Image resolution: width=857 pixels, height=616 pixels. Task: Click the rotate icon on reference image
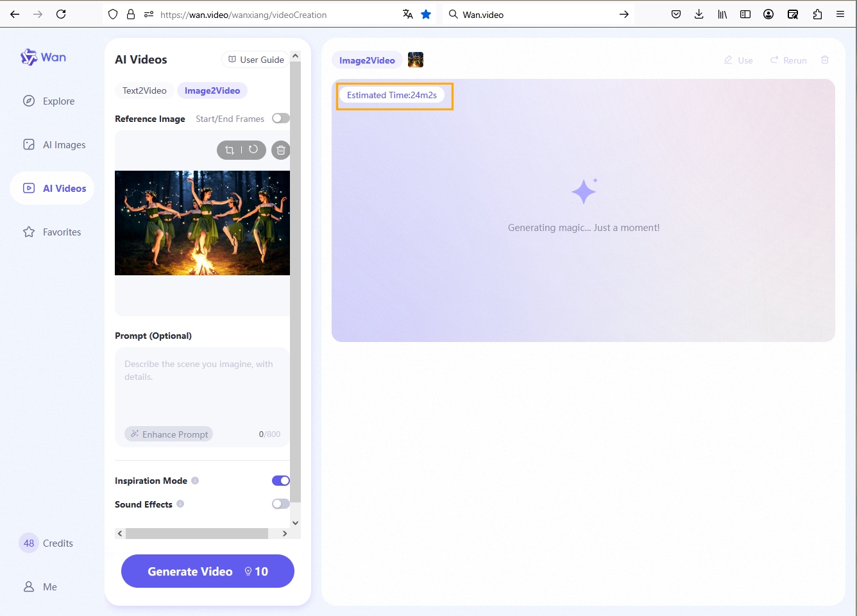253,150
